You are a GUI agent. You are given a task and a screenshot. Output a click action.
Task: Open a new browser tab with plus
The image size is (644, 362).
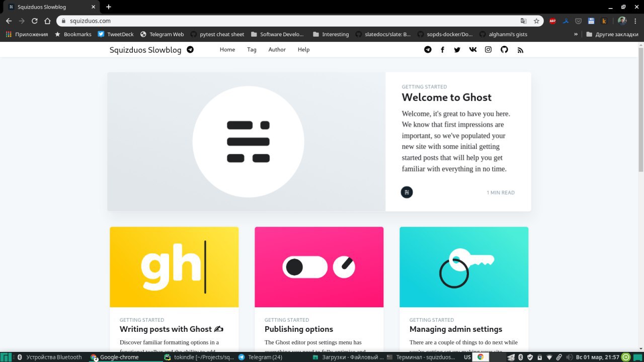pyautogui.click(x=109, y=7)
